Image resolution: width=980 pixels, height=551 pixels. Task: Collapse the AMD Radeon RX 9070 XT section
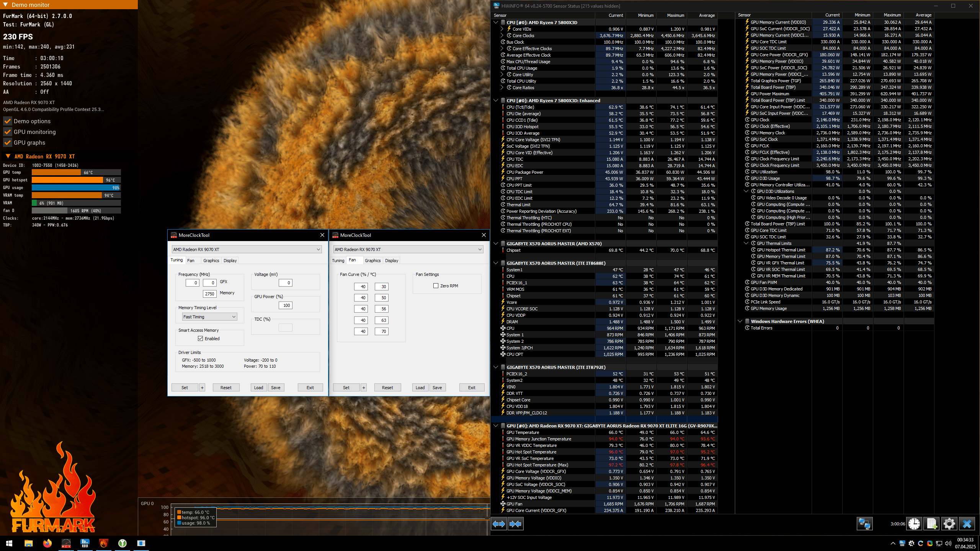[x=8, y=156]
